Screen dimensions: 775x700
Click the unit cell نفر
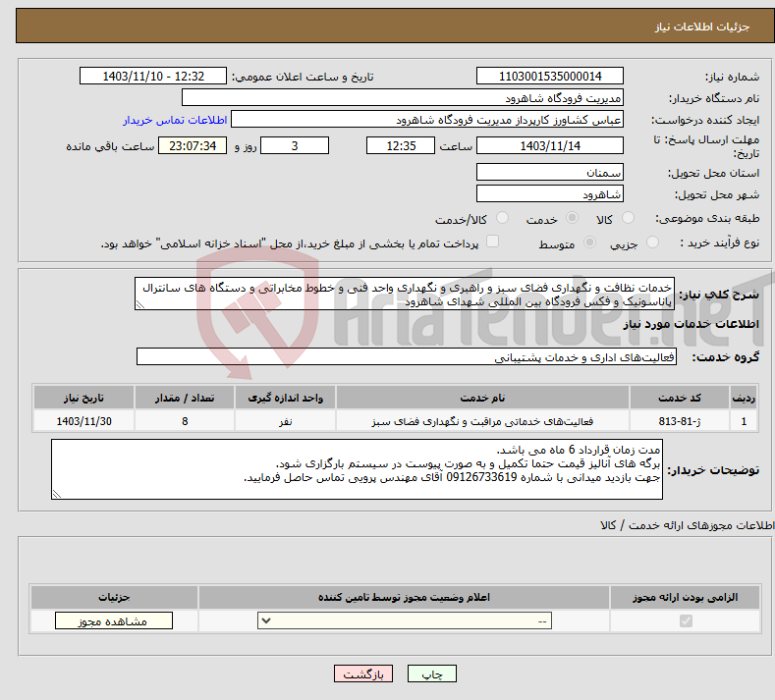[x=285, y=421]
